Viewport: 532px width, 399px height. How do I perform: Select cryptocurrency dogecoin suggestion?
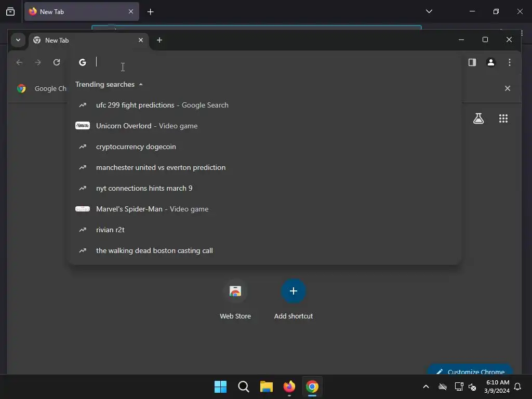tap(264, 147)
